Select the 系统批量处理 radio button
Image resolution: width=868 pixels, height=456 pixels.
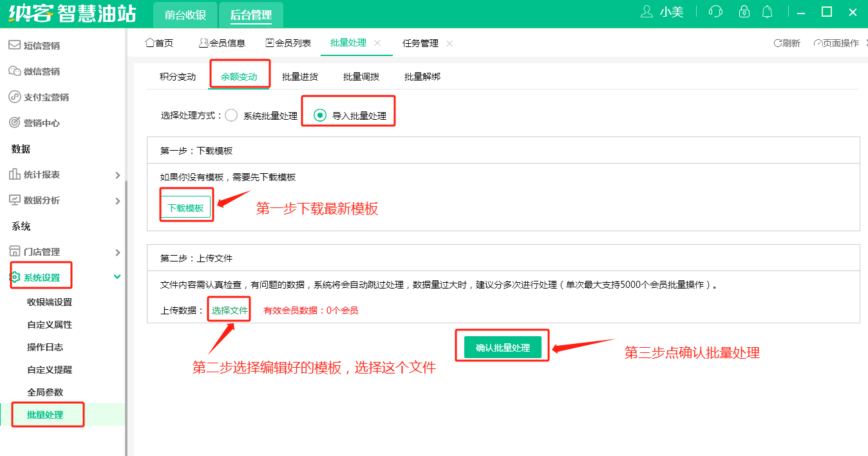tap(232, 116)
